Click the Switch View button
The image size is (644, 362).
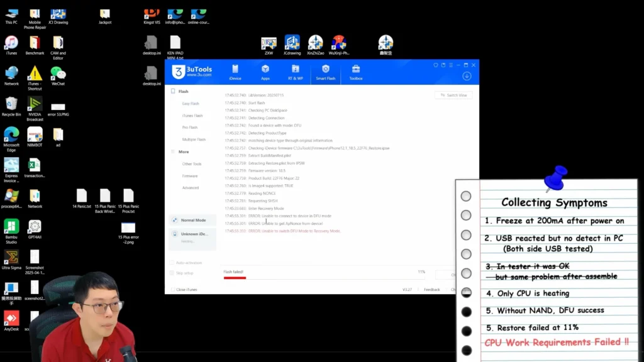pyautogui.click(x=453, y=96)
